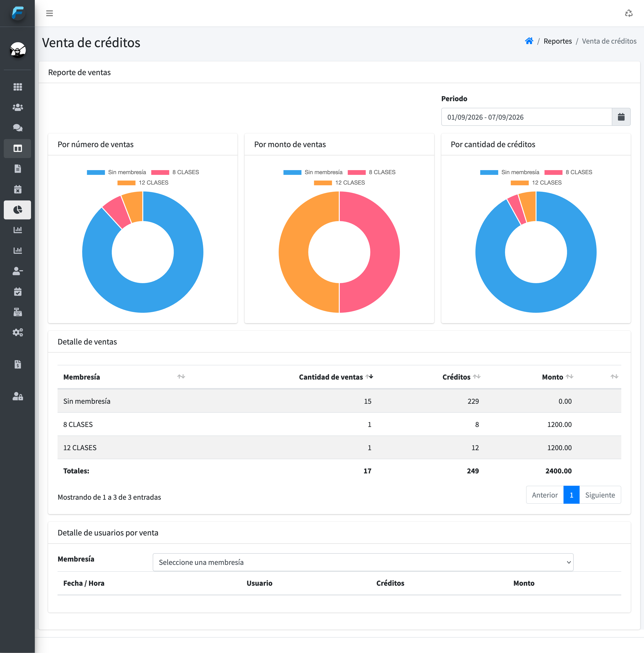The height and width of the screenshot is (653, 644).
Task: Toggle Sin membresía legend in monto de ventas chart
Action: click(313, 172)
